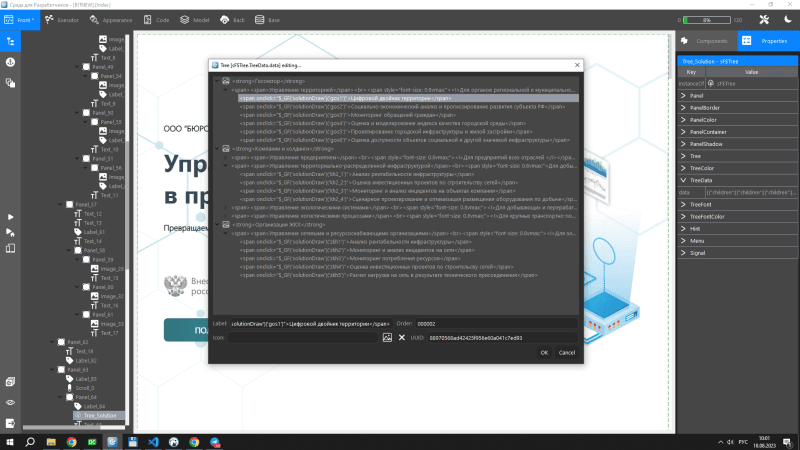Select the anchor icon in left sidebar
The height and width of the screenshot is (450, 800).
11,62
